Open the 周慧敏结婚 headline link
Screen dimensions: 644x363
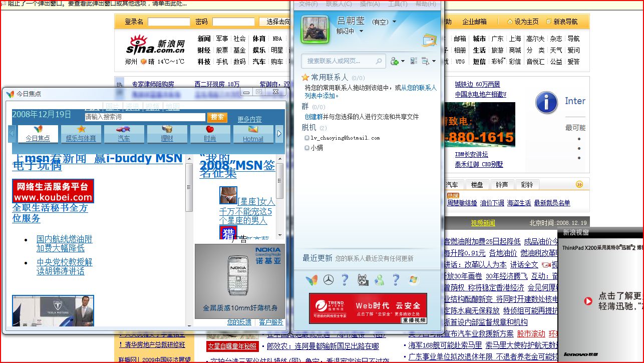[462, 203]
